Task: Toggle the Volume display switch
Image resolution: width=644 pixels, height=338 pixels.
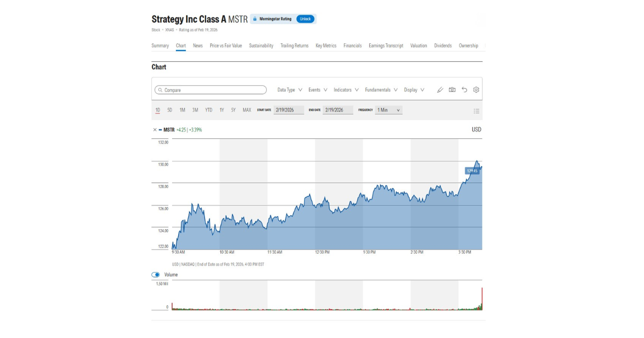Action: click(x=156, y=274)
